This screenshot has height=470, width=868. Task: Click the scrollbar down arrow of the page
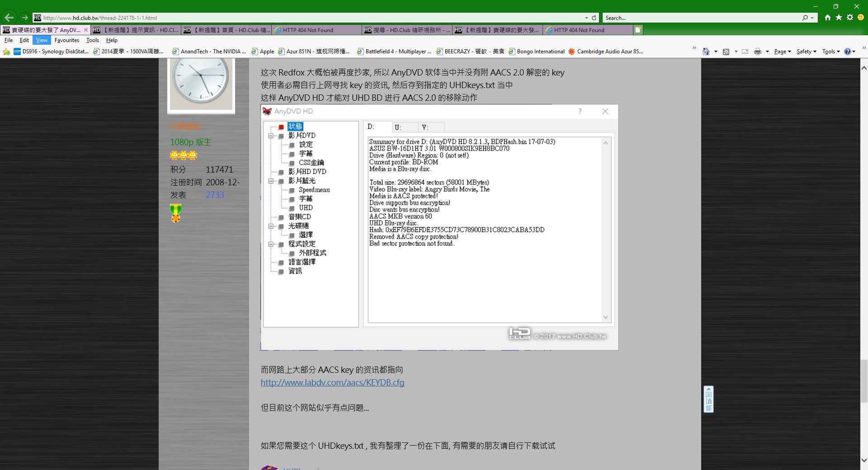click(x=864, y=461)
